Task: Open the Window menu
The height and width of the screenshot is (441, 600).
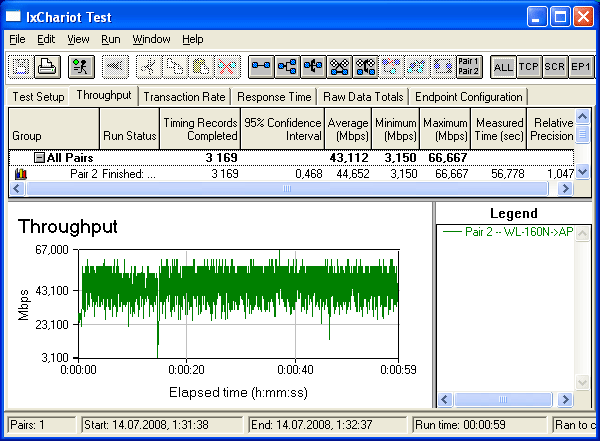Action: pyautogui.click(x=151, y=39)
